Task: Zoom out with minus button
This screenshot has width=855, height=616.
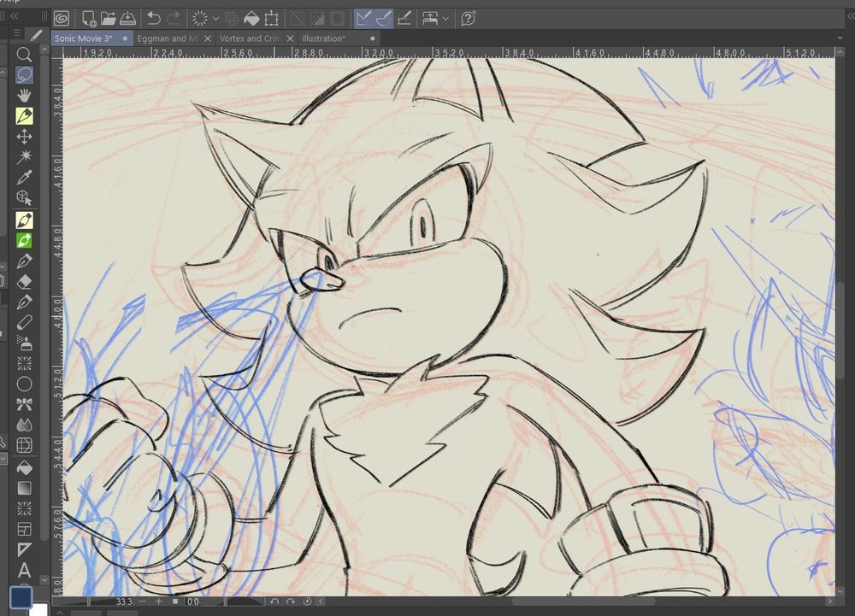Action: (142, 601)
